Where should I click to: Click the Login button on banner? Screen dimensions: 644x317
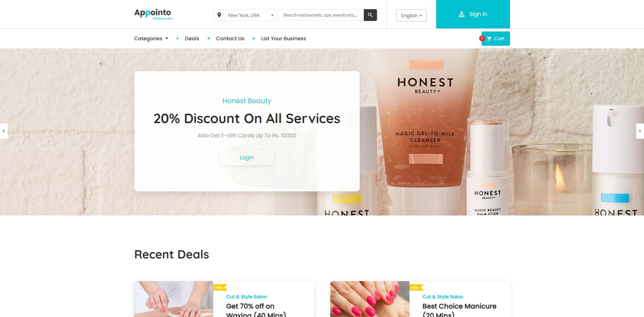click(247, 158)
